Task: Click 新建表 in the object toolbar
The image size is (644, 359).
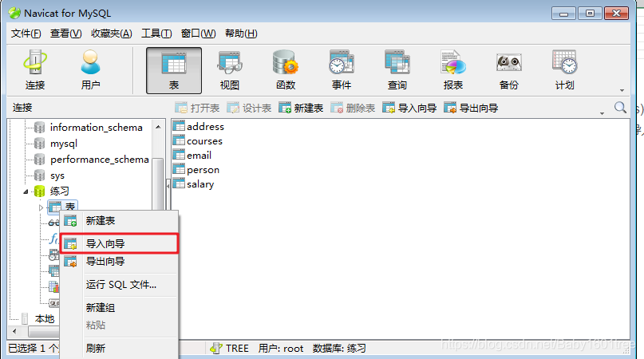Action: pos(301,108)
